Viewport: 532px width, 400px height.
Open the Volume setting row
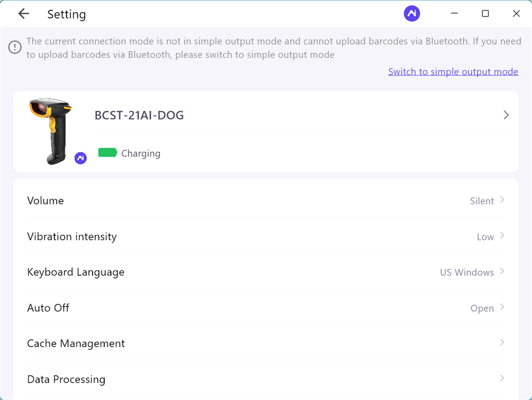(46, 201)
